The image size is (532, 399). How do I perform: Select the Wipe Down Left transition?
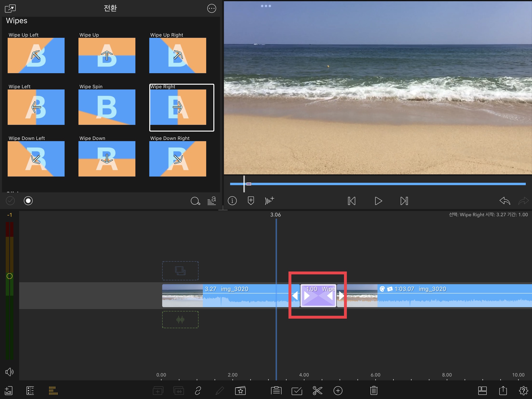36,159
